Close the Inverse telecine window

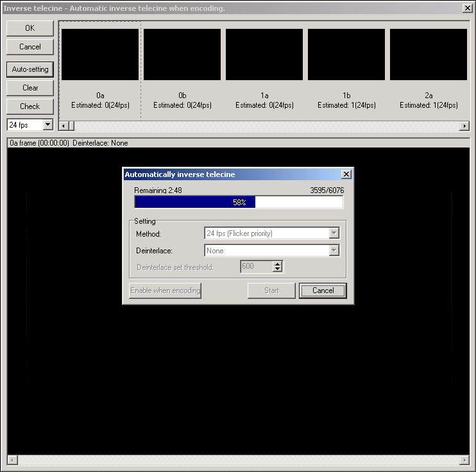click(467, 8)
